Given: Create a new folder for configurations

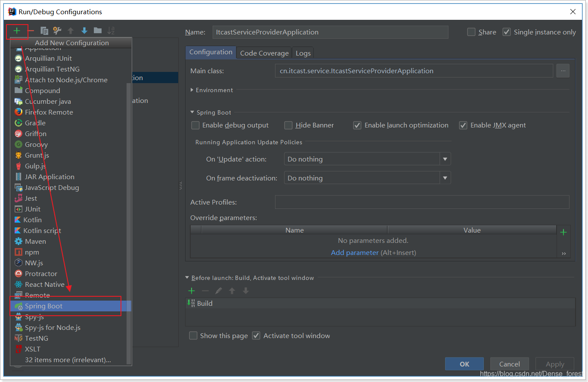Looking at the screenshot, I should (x=98, y=31).
